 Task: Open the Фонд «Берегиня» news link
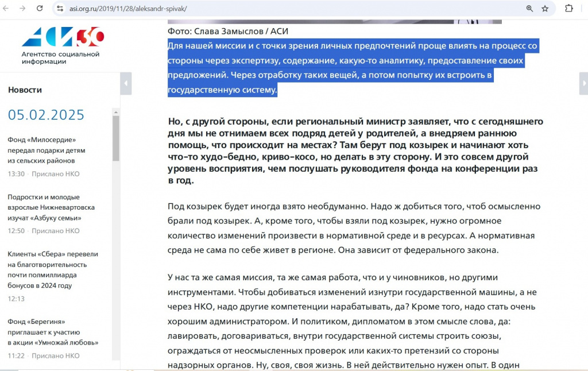(x=53, y=332)
